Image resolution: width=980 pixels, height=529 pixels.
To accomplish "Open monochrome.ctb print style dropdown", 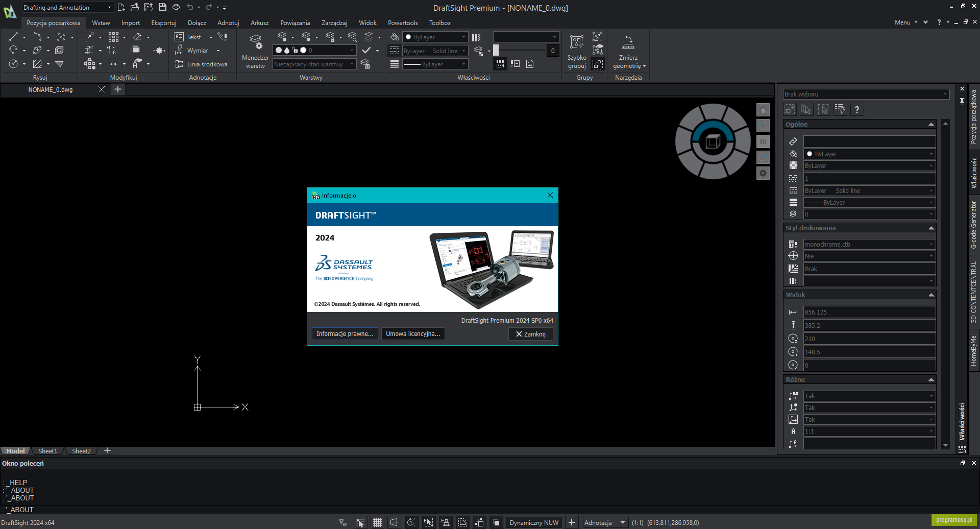I will pos(869,244).
